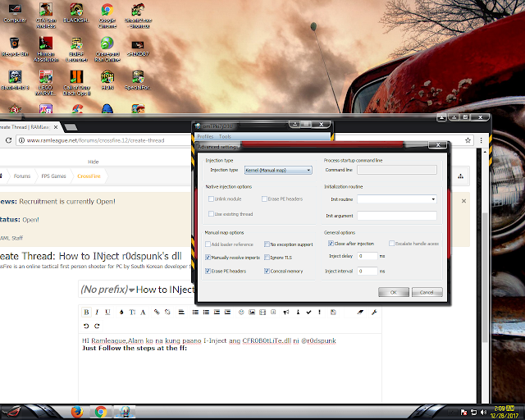Enable Use existing thread checkbox

point(211,213)
